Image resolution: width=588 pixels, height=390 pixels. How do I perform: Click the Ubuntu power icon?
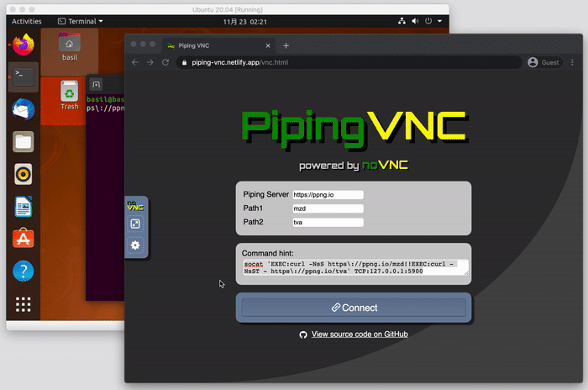click(428, 21)
